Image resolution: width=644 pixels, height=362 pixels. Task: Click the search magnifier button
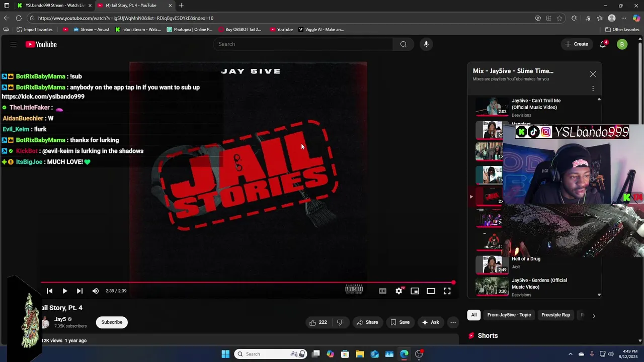(x=403, y=44)
